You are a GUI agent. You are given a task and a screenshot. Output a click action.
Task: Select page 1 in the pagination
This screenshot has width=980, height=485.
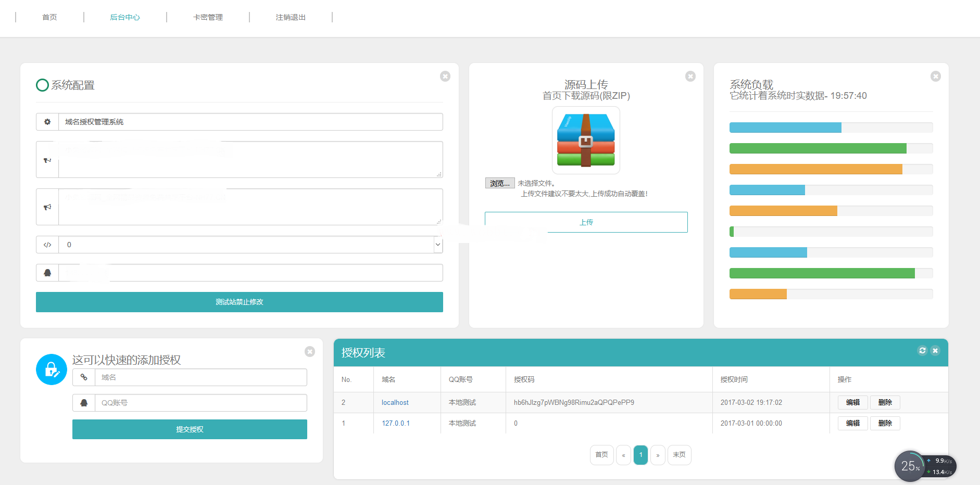(x=640, y=455)
